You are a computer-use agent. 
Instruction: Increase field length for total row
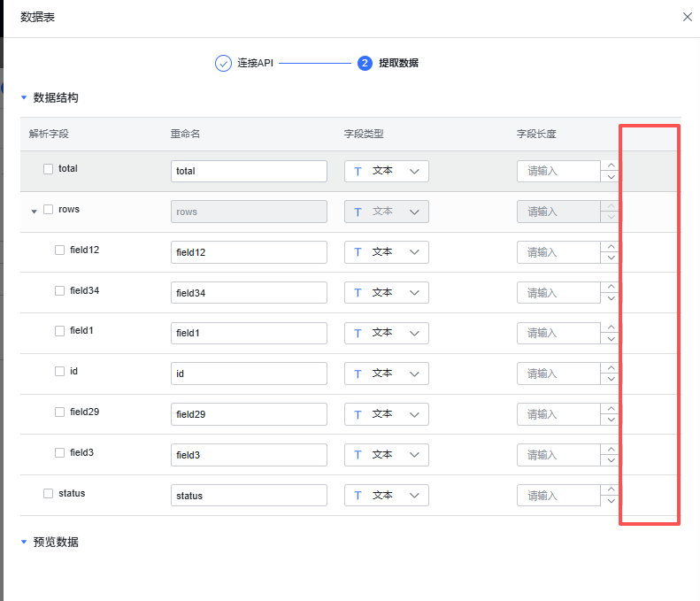tap(612, 166)
